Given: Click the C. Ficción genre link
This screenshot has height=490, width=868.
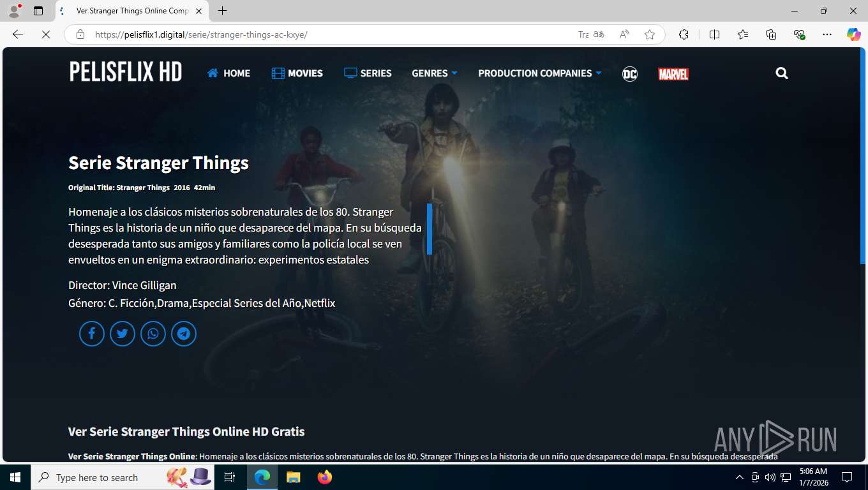Looking at the screenshot, I should 131,303.
